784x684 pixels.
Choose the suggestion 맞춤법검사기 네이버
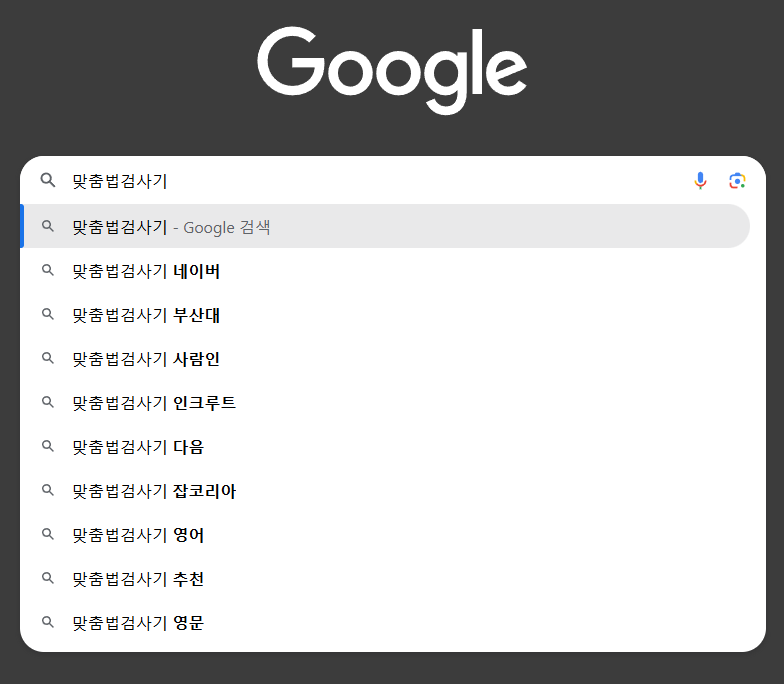[385, 270]
